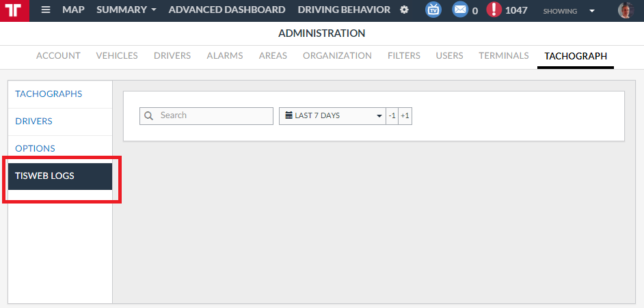This screenshot has height=308, width=644.
Task: Switch to the Vehicles tab
Action: pos(117,56)
